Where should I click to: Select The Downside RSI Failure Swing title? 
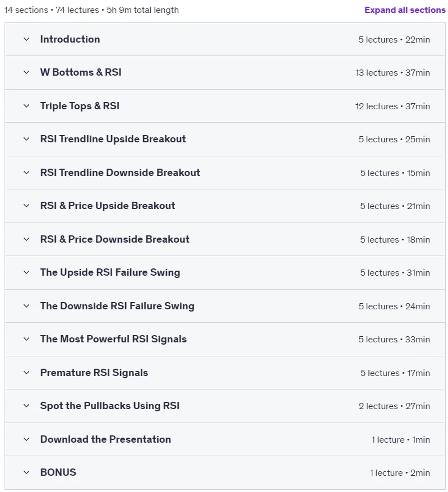pyautogui.click(x=117, y=306)
